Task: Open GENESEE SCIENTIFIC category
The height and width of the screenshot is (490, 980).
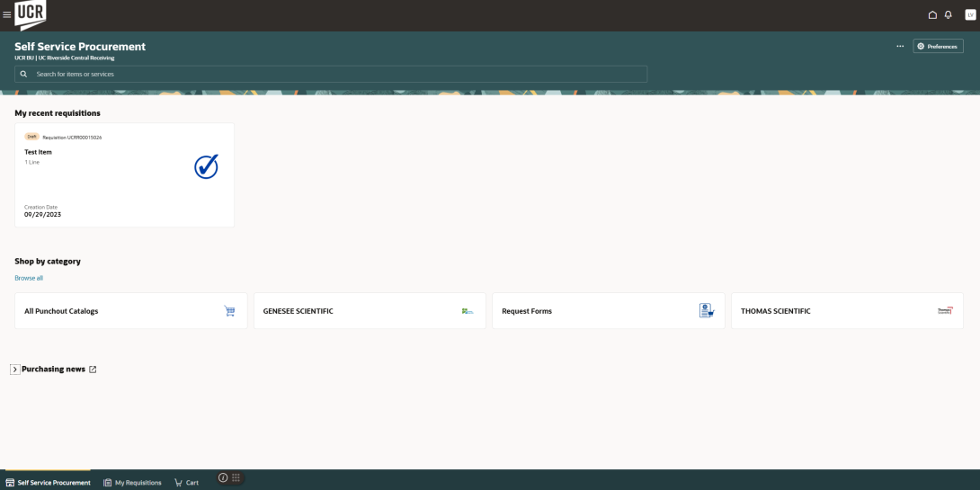Action: [x=370, y=310]
